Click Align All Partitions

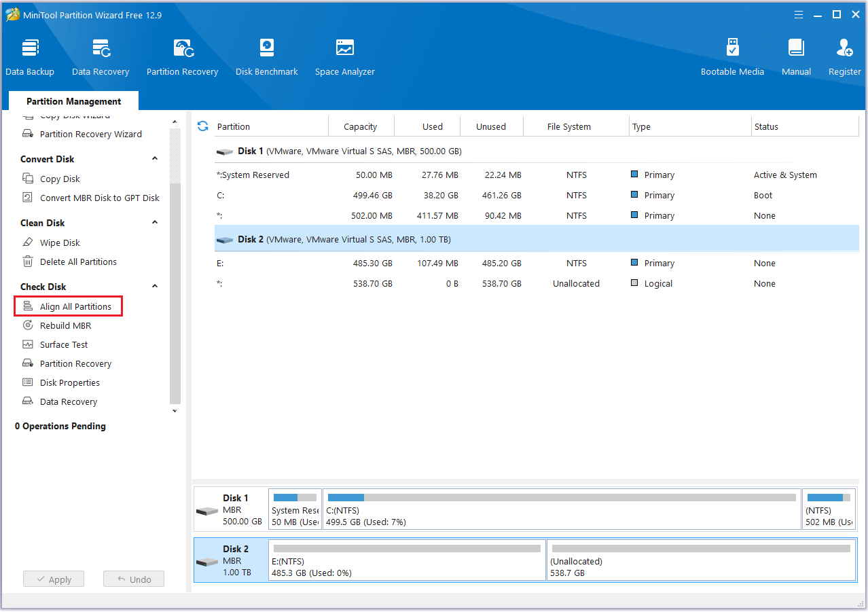coord(75,306)
